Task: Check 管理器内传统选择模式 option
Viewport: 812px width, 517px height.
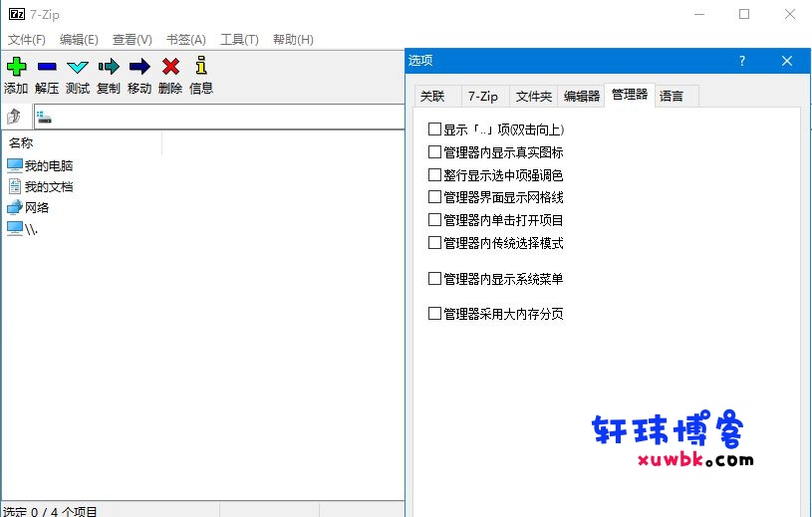Action: [434, 243]
